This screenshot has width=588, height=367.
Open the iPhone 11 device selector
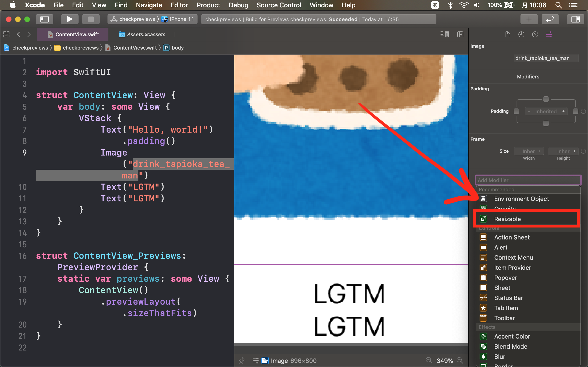[179, 19]
